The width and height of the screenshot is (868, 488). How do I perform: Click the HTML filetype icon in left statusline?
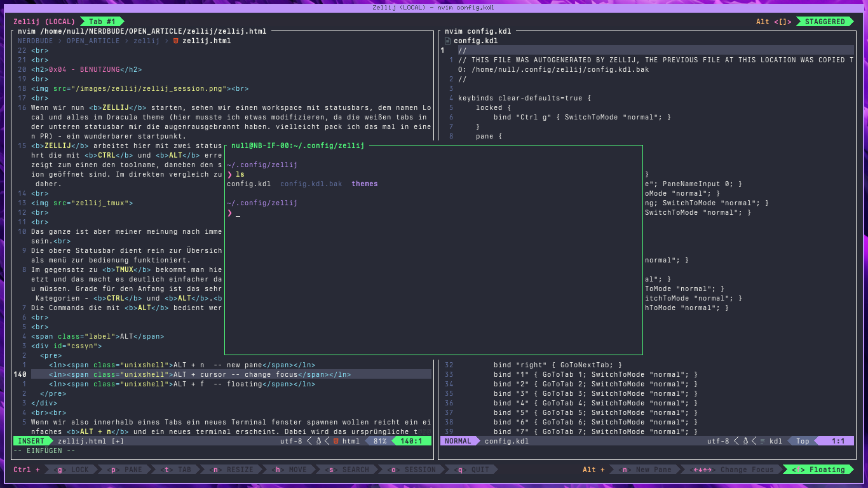pyautogui.click(x=336, y=441)
